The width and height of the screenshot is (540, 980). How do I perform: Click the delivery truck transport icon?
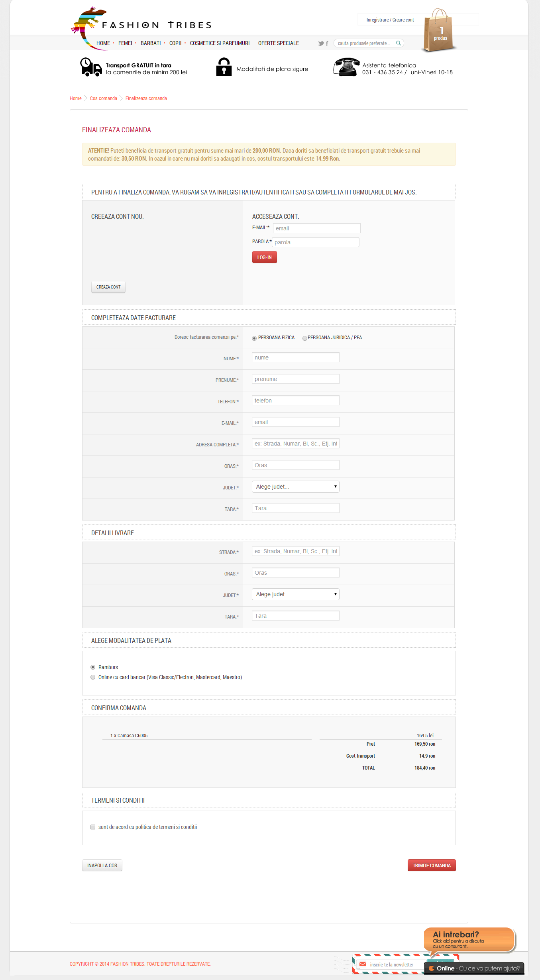pyautogui.click(x=91, y=67)
